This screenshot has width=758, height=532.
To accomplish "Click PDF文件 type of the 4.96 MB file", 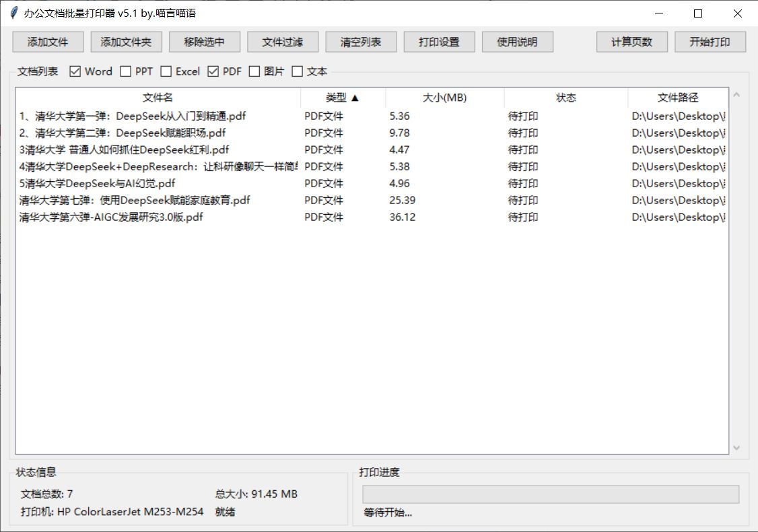I will (323, 184).
